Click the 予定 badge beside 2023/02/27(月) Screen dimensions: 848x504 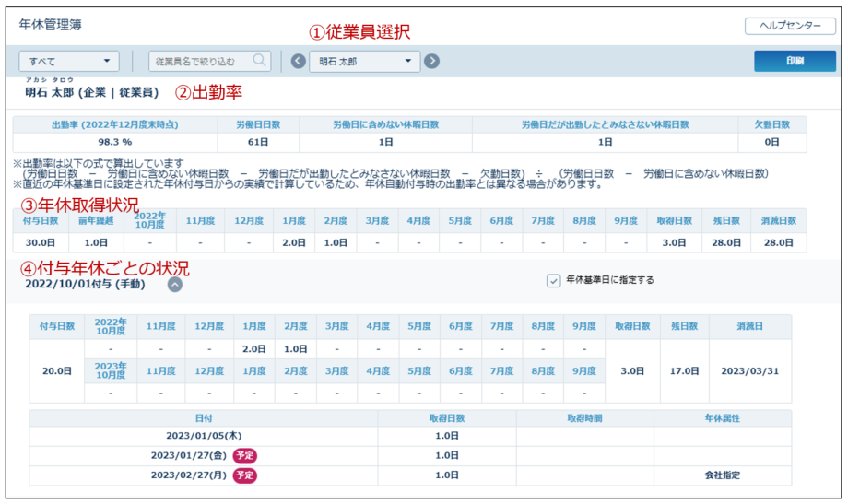[244, 475]
